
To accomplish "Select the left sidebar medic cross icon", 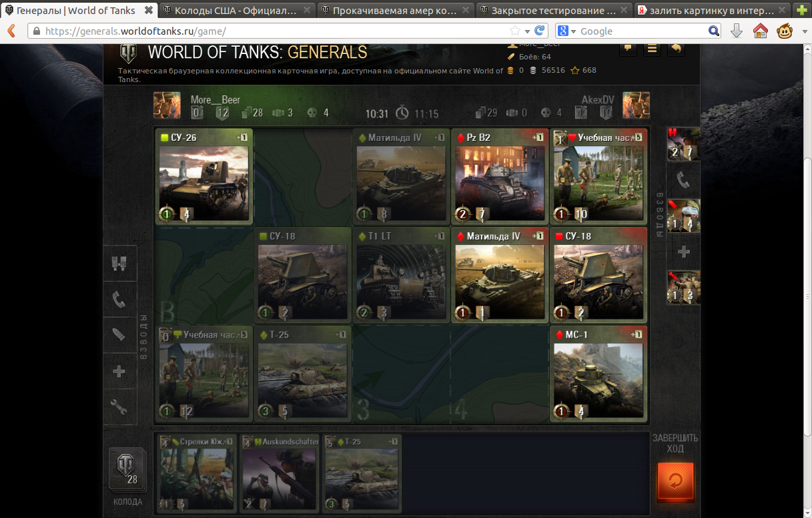I will click(119, 372).
